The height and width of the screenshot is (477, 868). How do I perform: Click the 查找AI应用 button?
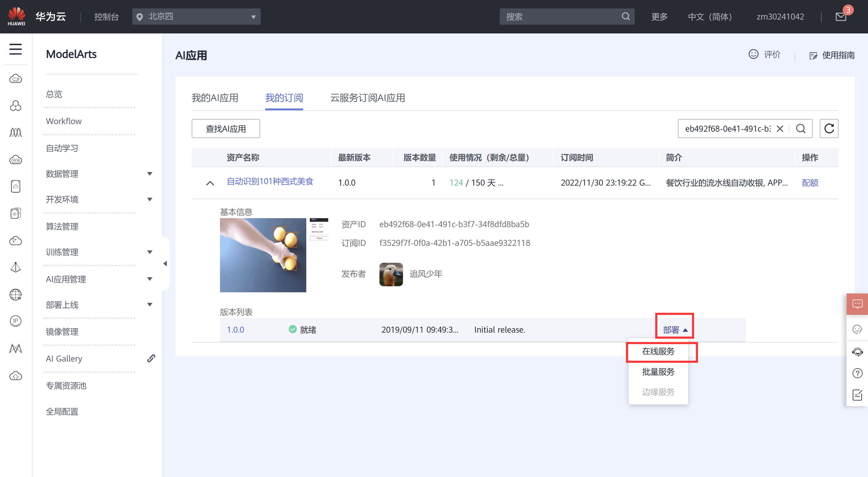(225, 128)
